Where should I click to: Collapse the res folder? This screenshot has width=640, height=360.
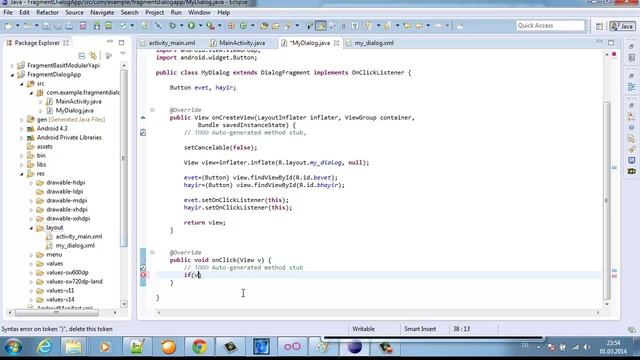pos(22,174)
